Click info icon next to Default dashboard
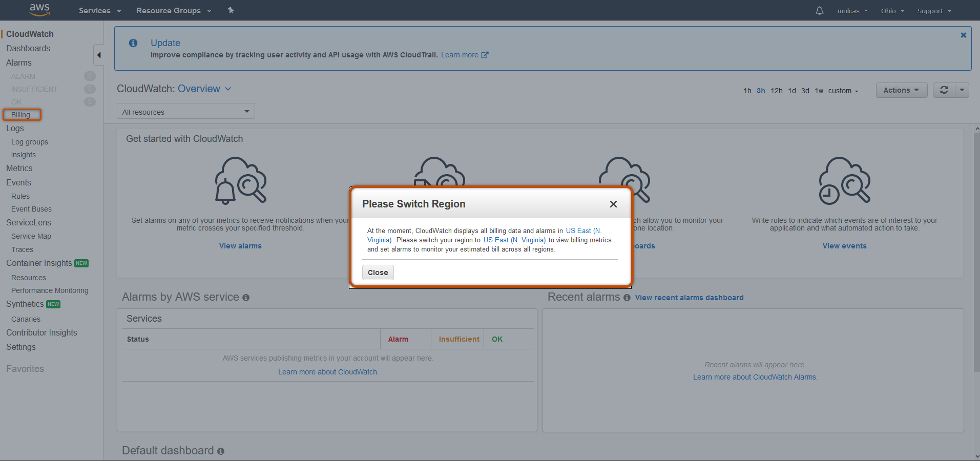980x461 pixels. pos(221,451)
